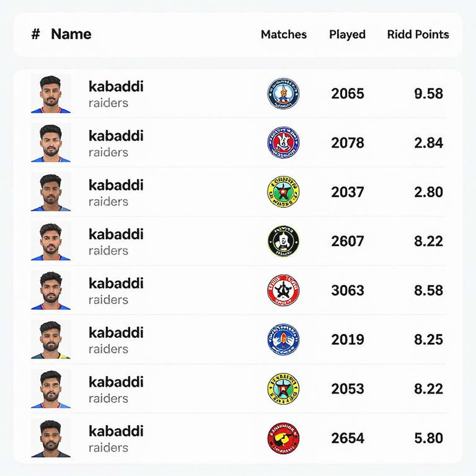Image resolution: width=476 pixels, height=476 pixels.
Task: Click the # rank column header
Action: pos(36,34)
